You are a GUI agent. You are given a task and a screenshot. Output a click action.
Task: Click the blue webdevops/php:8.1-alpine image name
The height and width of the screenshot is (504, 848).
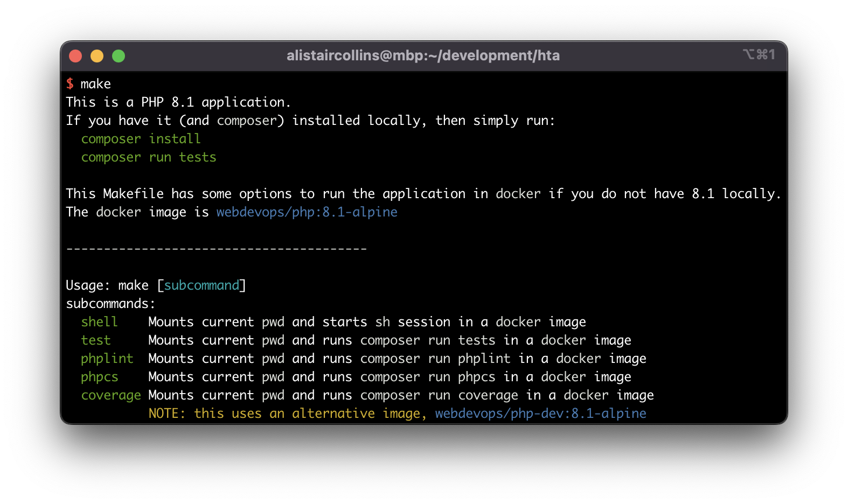[307, 212]
